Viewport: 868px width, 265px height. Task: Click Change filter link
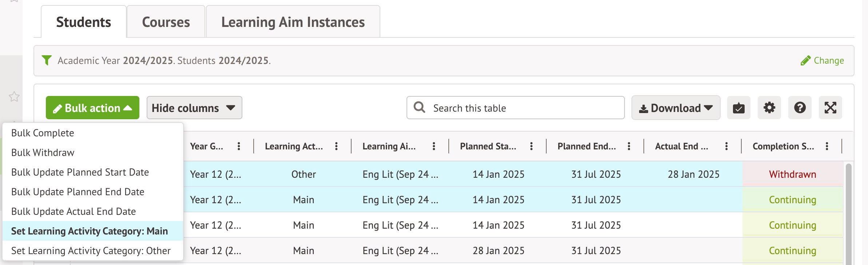tap(823, 61)
